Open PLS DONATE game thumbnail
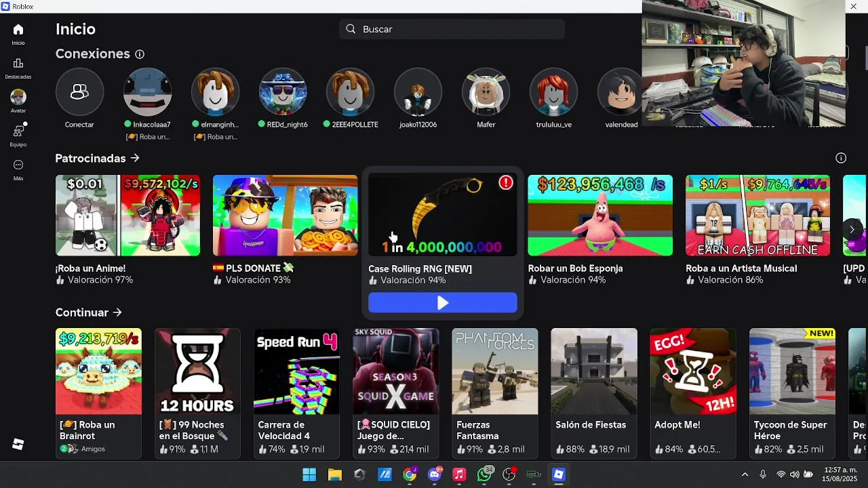Screen dimensions: 868x488 pos(285,216)
